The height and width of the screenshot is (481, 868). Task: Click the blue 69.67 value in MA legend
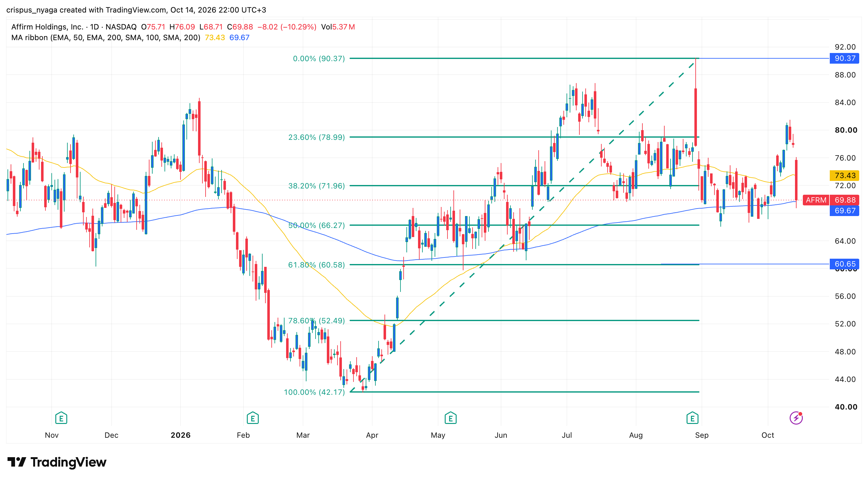point(239,38)
